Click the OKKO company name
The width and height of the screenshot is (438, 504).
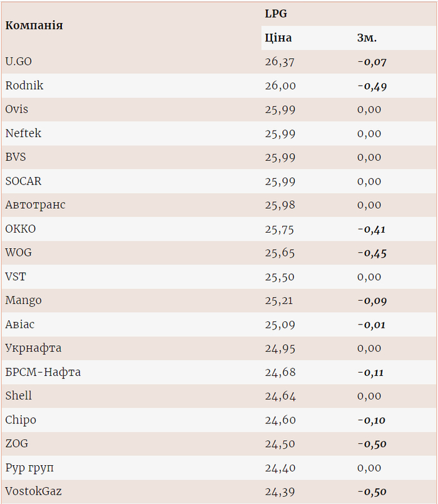pyautogui.click(x=21, y=229)
